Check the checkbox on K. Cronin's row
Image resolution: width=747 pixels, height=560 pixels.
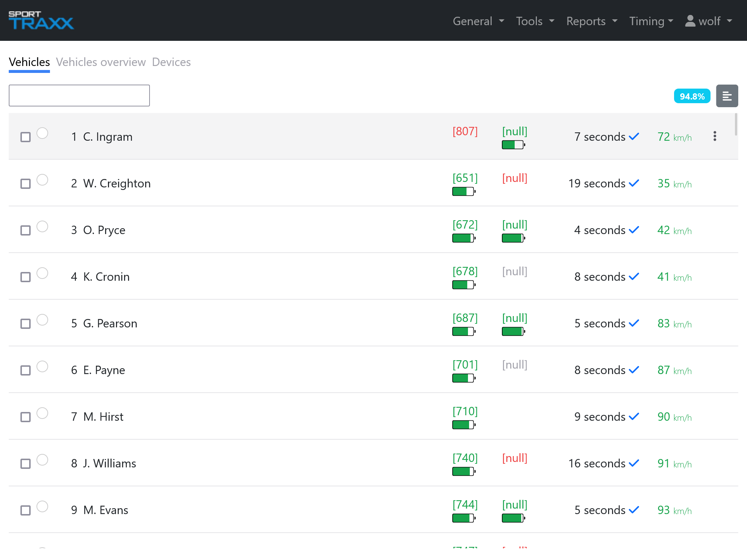pos(25,277)
